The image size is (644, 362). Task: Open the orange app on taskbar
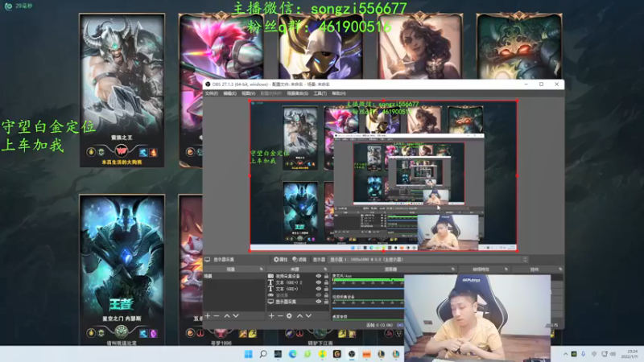(x=366, y=354)
